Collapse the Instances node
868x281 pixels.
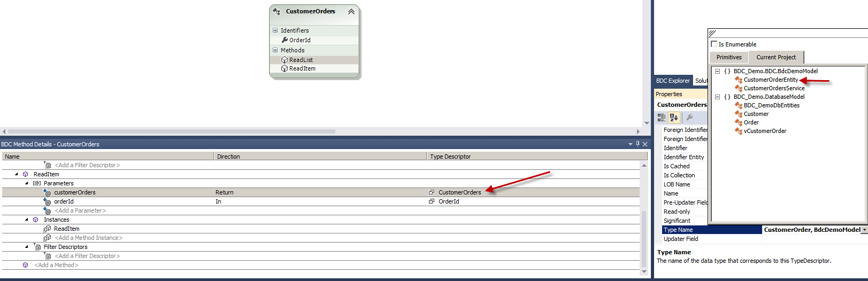[x=27, y=220]
